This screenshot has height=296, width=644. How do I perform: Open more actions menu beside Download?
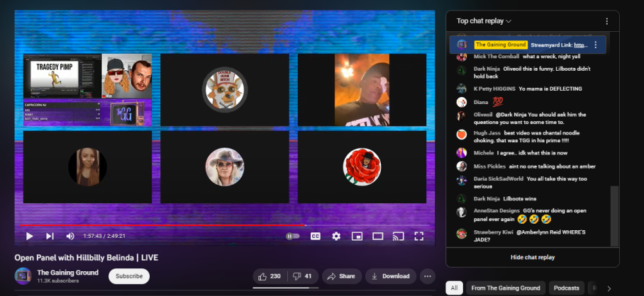pos(428,276)
